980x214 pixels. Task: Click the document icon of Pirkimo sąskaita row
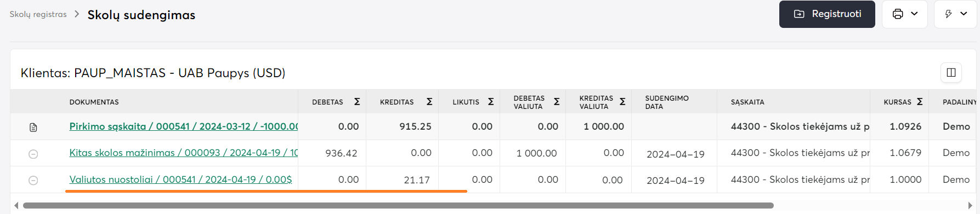(x=33, y=127)
